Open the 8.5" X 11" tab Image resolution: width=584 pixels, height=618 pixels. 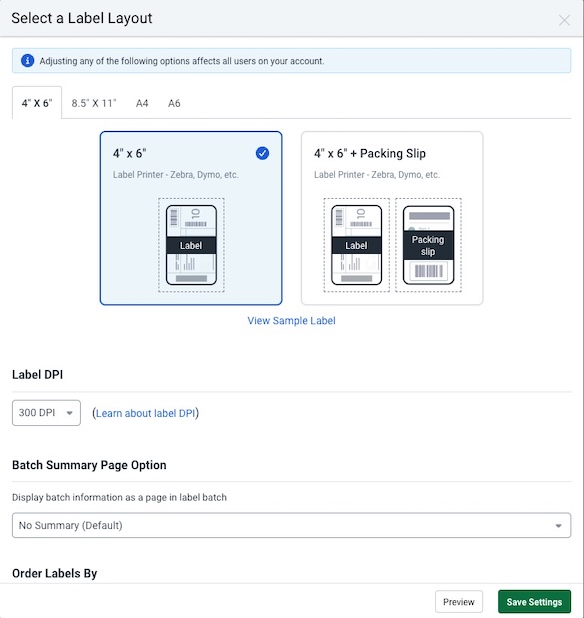pyautogui.click(x=94, y=103)
